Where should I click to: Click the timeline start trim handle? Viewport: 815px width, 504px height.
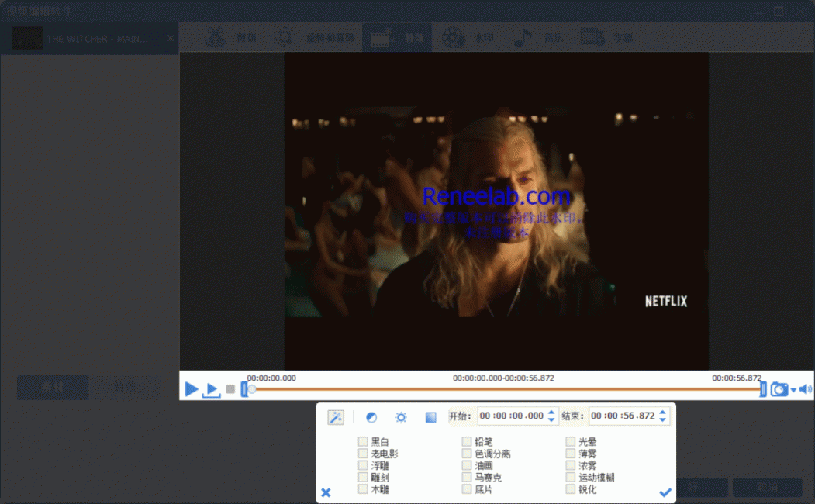(x=243, y=389)
